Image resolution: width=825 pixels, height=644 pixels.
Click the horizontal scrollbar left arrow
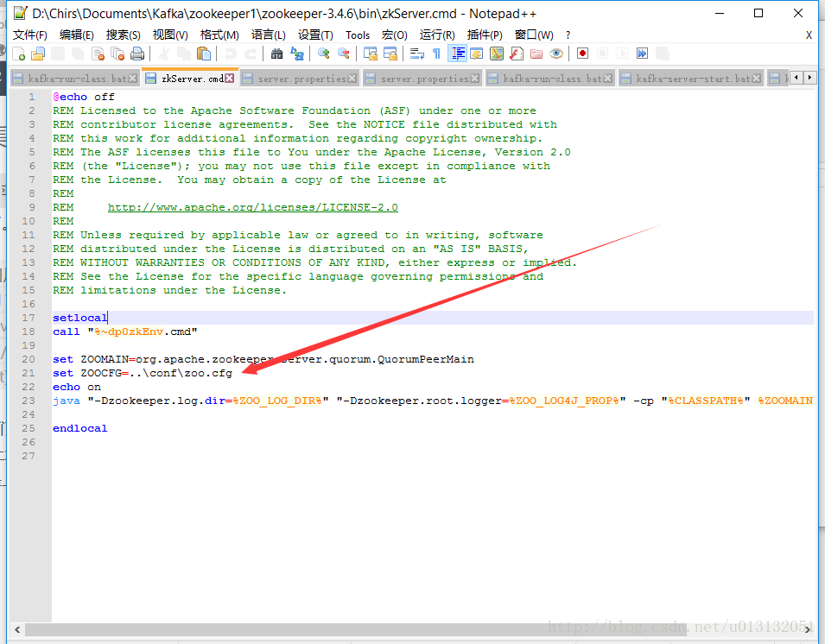17,629
